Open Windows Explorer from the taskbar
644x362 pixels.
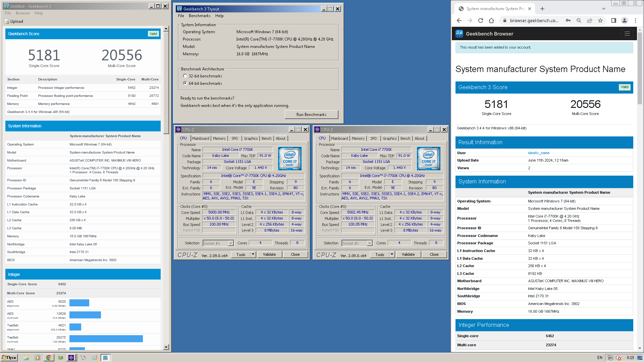pyautogui.click(x=26, y=358)
